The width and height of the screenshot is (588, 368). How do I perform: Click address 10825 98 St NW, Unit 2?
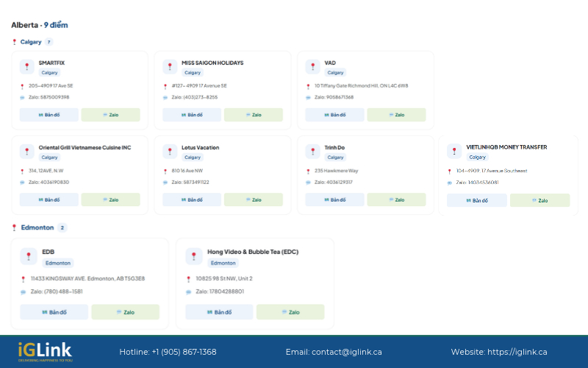point(224,279)
